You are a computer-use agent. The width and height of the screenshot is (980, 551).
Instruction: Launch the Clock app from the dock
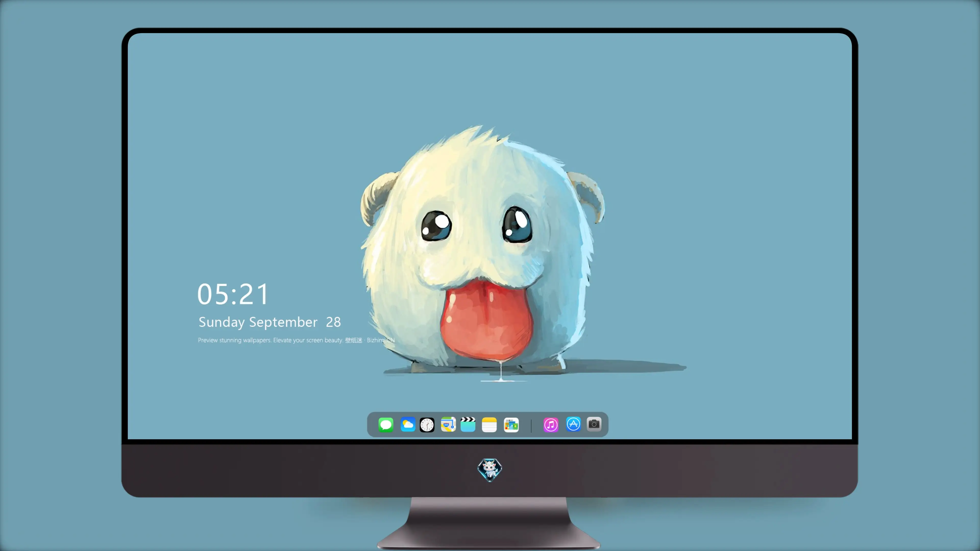(x=427, y=425)
